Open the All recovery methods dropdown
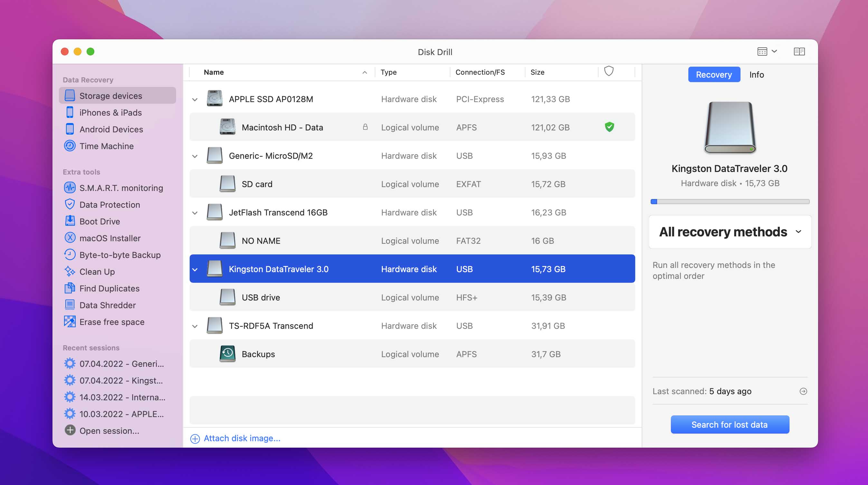868x485 pixels. coord(730,232)
